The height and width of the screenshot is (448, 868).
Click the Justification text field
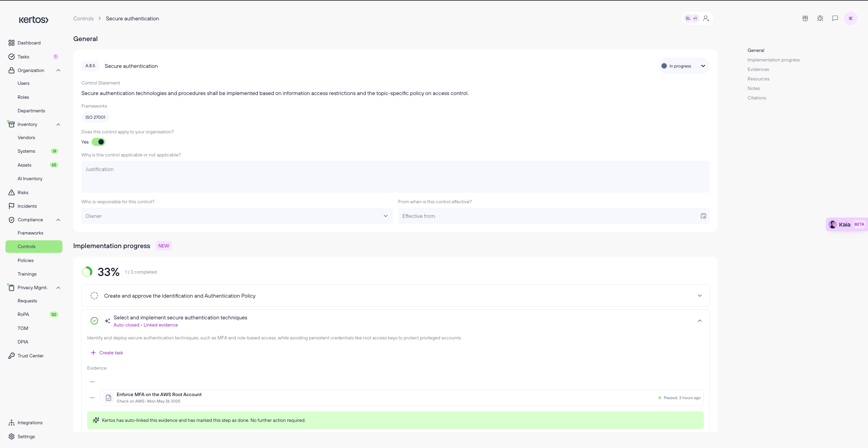[395, 176]
